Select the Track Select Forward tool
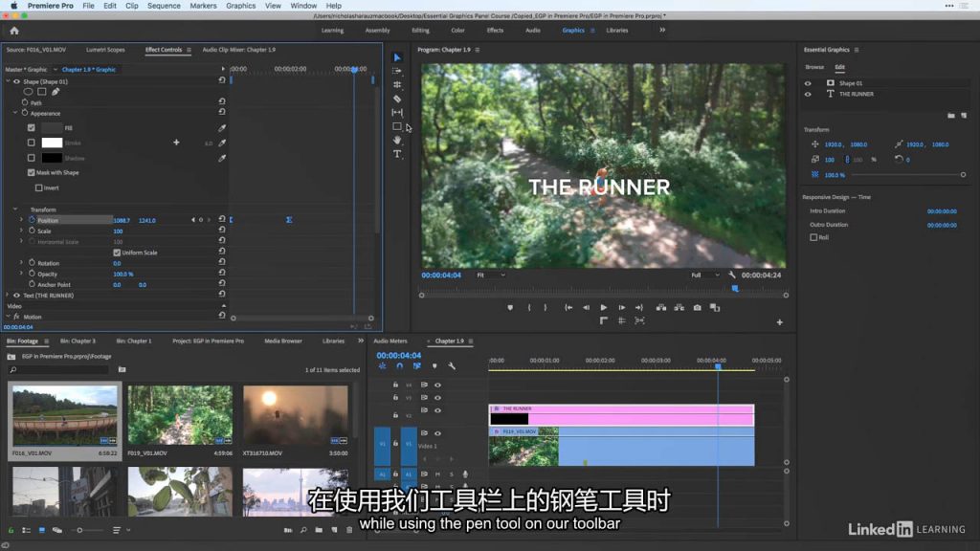This screenshot has height=551, width=980. tap(397, 71)
